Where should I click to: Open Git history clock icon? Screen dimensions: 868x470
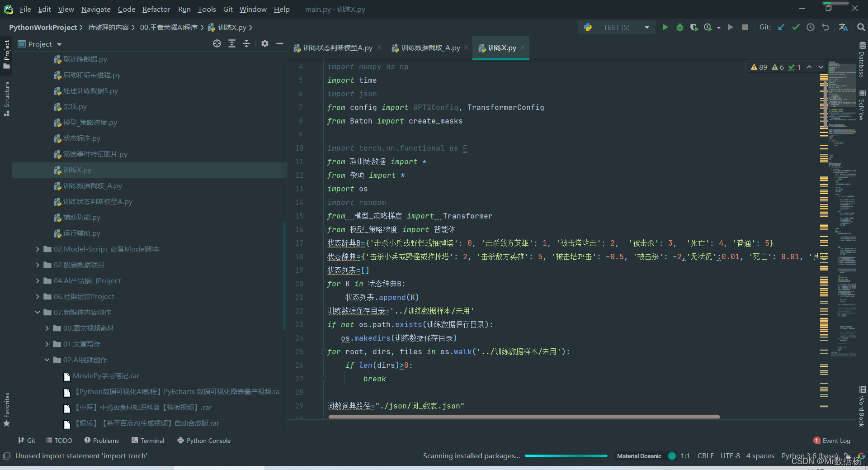point(811,28)
